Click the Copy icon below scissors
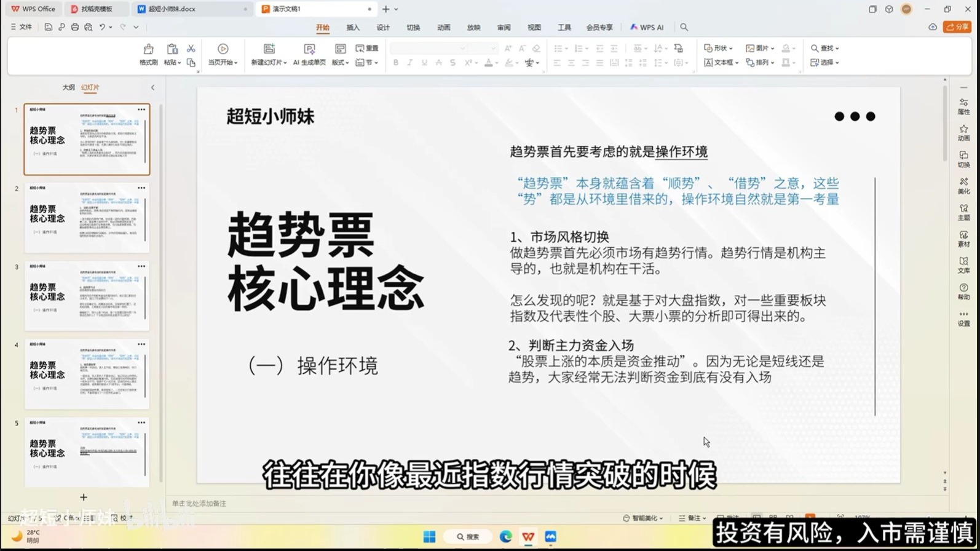Screen dimensions: 980x551 click(x=191, y=63)
